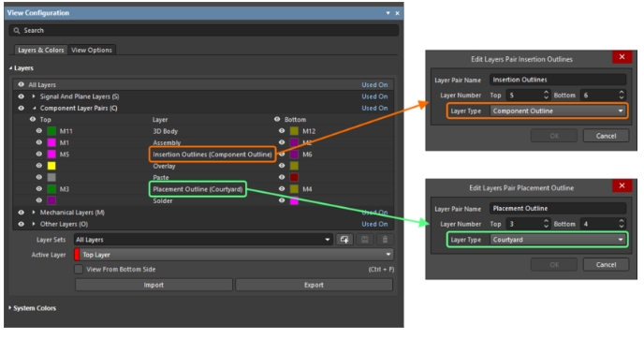Click Top layer number stepper in Placement Outline dialog
Viewport: 644px width, 339px height.
click(546, 224)
